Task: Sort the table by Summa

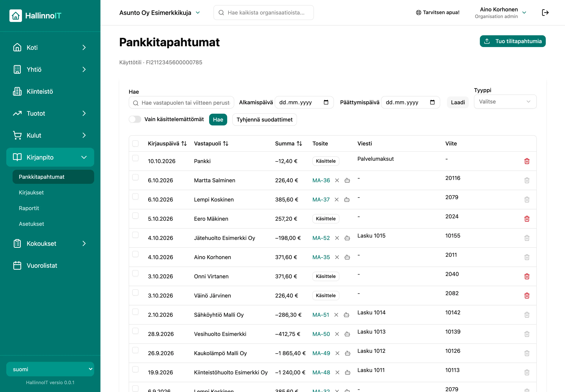Action: point(299,143)
